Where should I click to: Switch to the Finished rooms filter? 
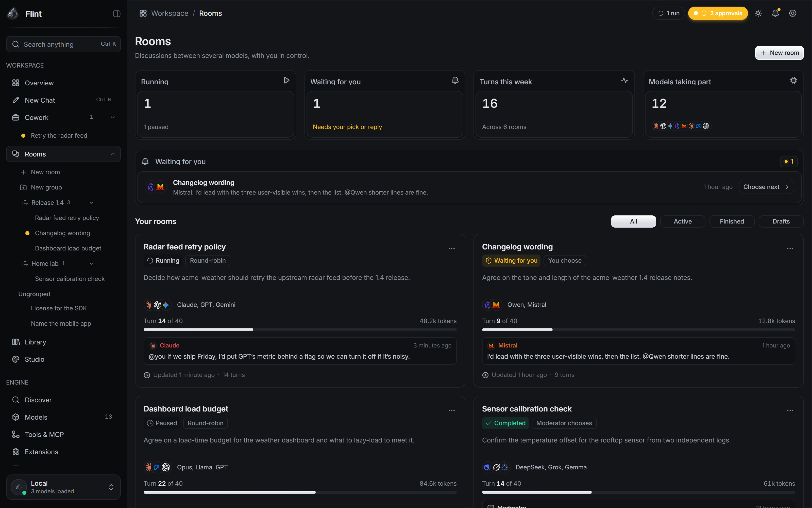tap(732, 221)
